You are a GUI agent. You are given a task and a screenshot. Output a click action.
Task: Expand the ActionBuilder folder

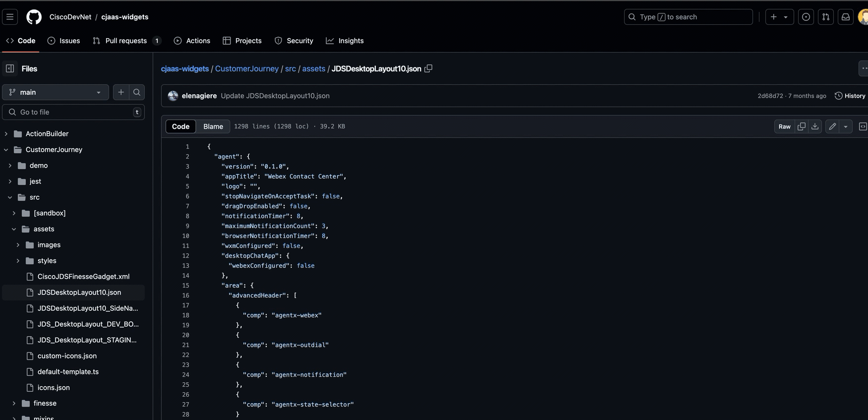point(6,134)
